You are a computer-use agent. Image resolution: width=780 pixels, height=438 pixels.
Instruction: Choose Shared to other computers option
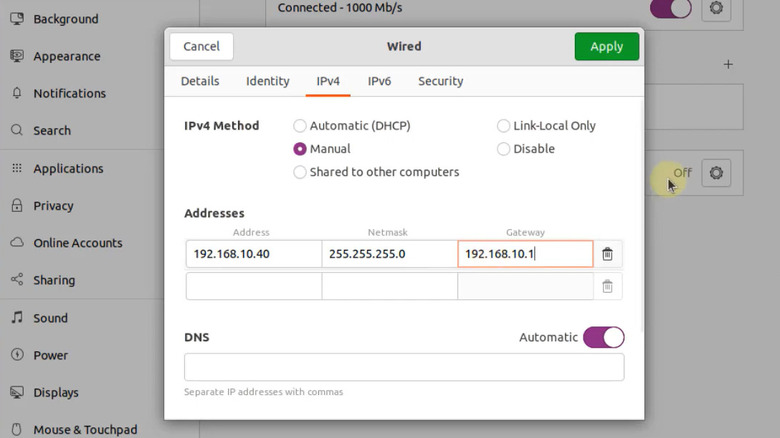(x=300, y=172)
